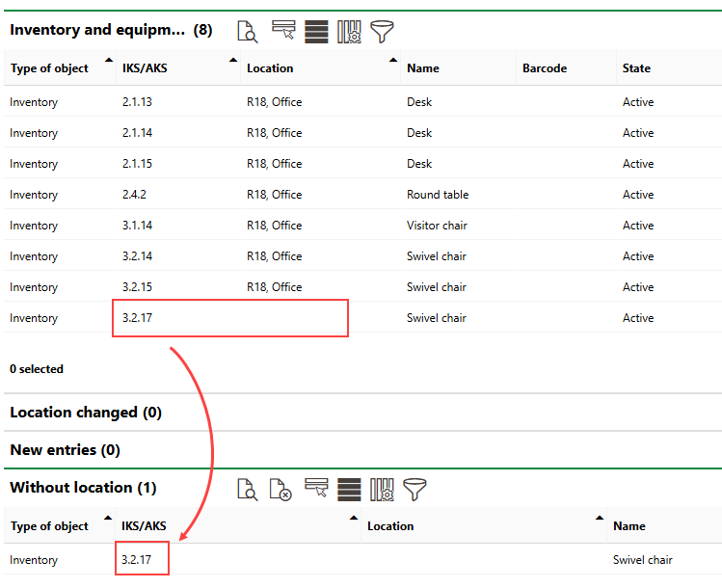
Task: Expand the New entries (0) section
Action: point(65,450)
